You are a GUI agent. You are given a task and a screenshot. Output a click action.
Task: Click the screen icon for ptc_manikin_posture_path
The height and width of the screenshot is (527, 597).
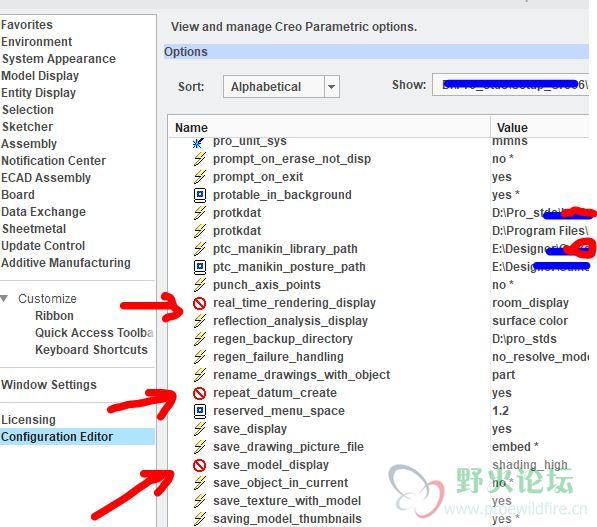pos(200,267)
